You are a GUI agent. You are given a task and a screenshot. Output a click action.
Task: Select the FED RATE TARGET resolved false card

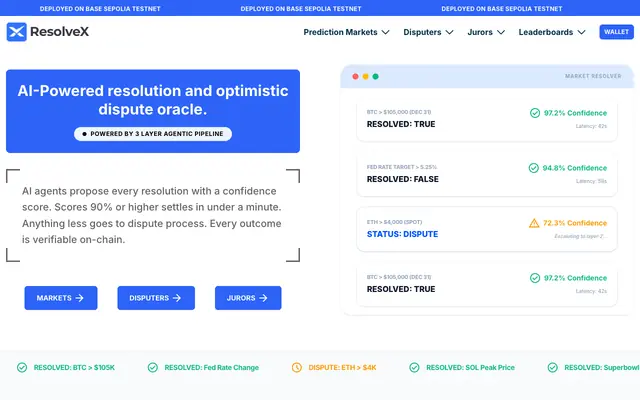pos(487,174)
